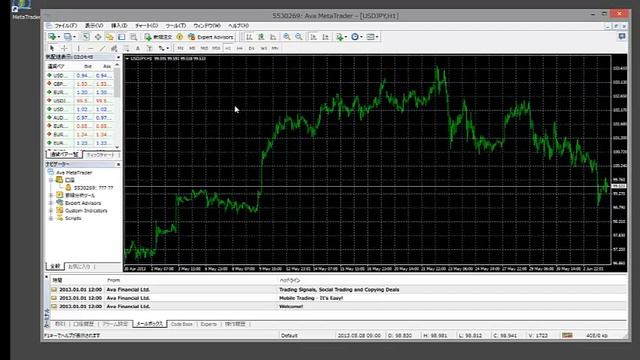This screenshot has width=640, height=360.
Task: Select the Horizontal Line drawing tool
Action: tap(91, 48)
